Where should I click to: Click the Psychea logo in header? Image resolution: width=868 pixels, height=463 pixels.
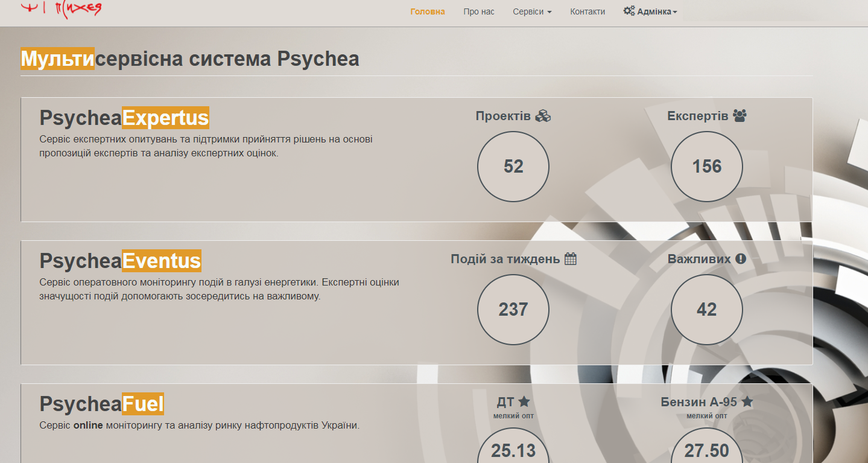tap(60, 9)
